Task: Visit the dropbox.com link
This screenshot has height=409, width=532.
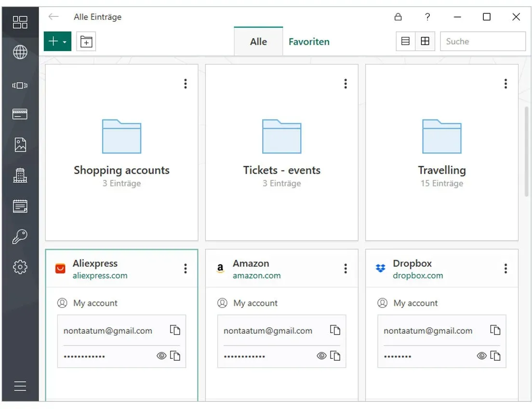Action: click(x=418, y=275)
